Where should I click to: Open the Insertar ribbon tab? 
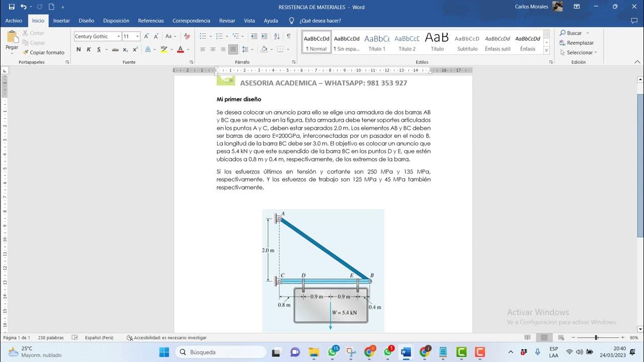click(61, 21)
